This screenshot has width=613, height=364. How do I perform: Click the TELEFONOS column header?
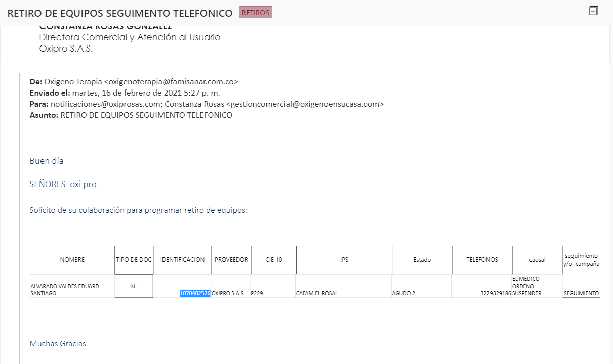pyautogui.click(x=482, y=260)
